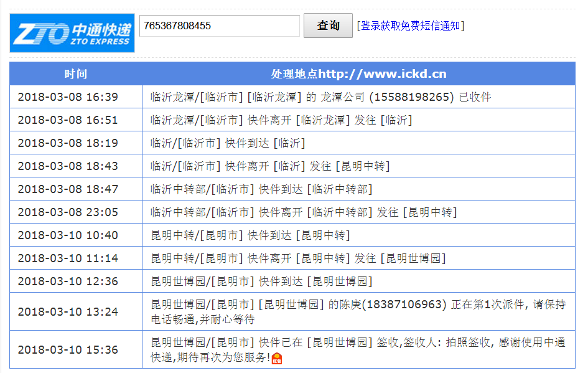Select the timestamp 2018-03-08 18:19
Image resolution: width=588 pixels, height=373 pixels.
[68, 143]
